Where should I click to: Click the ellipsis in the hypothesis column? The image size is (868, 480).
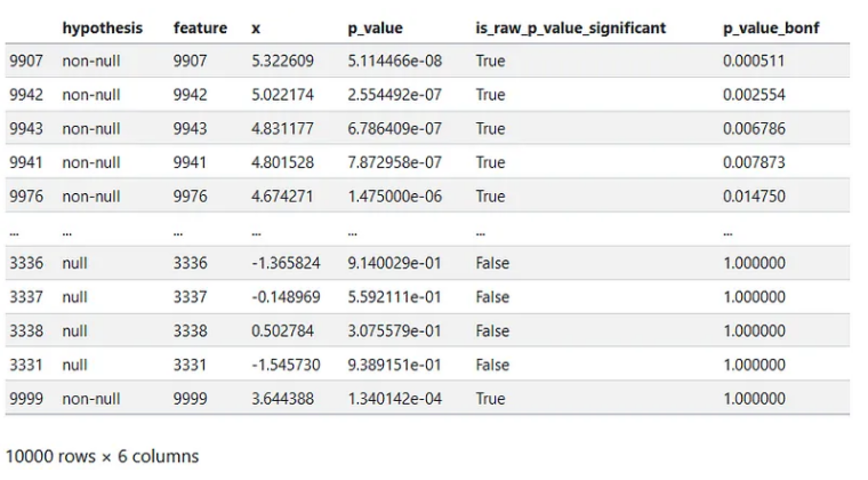click(x=67, y=233)
